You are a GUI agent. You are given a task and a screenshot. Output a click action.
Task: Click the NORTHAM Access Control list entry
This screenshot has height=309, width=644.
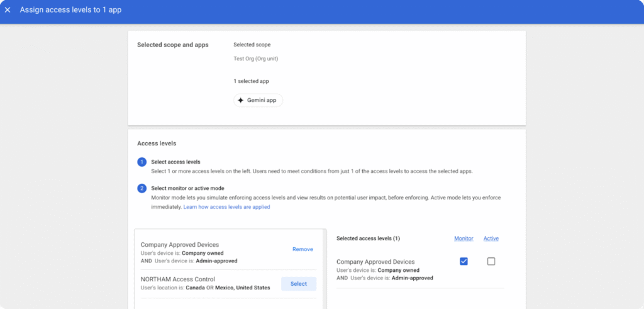click(178, 279)
